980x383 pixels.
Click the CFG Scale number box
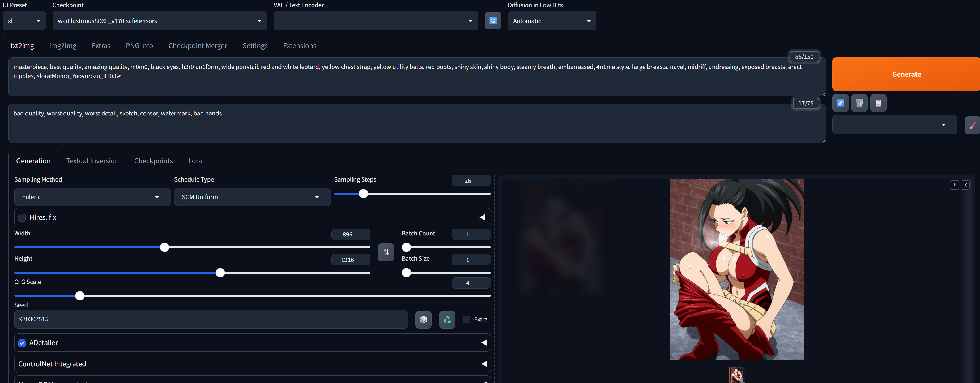pyautogui.click(x=471, y=283)
